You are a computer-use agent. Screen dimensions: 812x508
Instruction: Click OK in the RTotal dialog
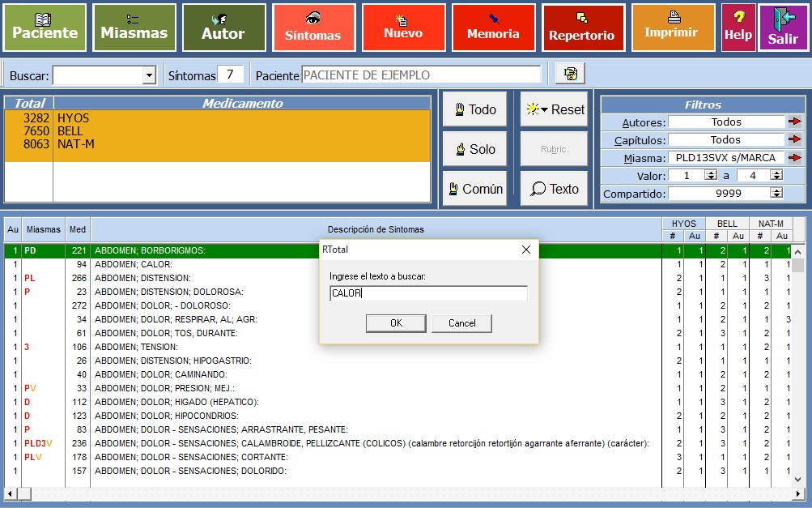point(396,323)
